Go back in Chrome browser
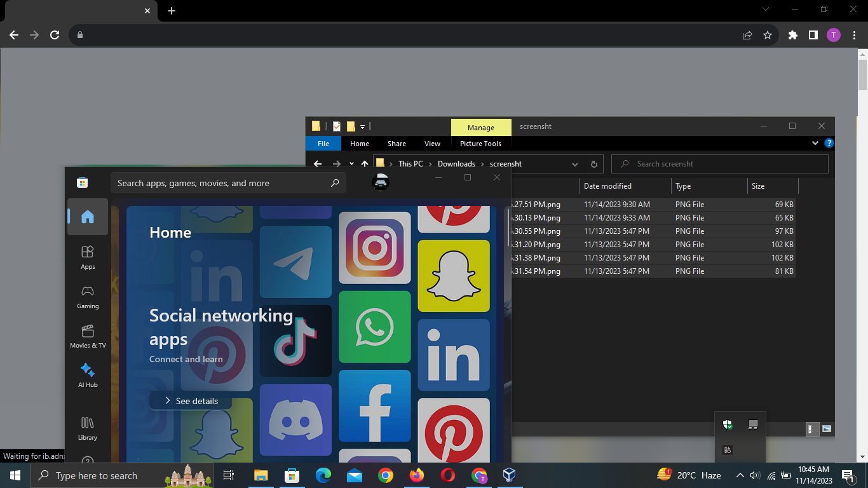868x488 pixels. click(x=14, y=35)
